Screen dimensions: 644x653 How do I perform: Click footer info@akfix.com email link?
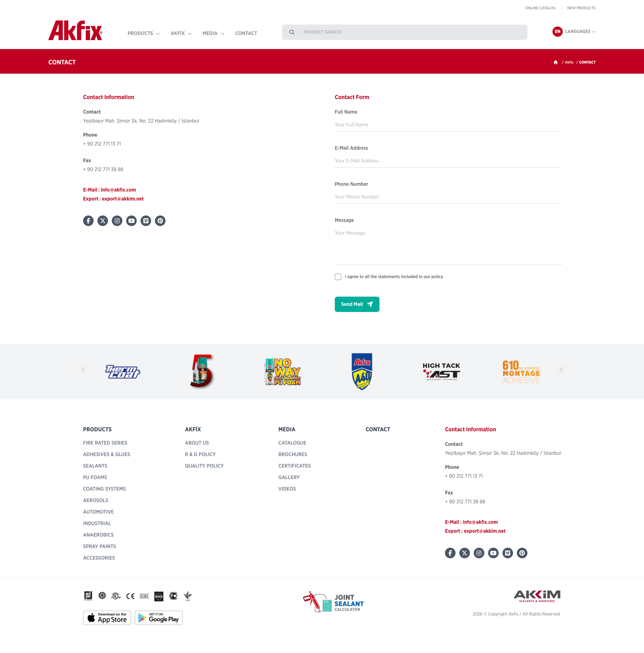click(x=480, y=522)
